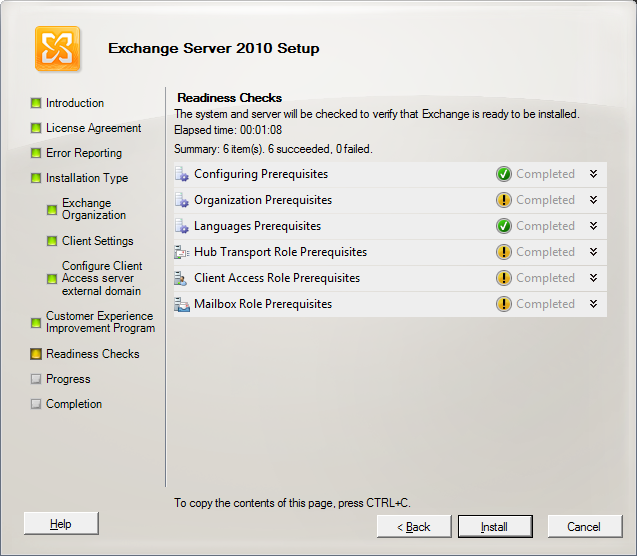Viewport: 637px width, 556px height.
Task: Click the Client Access Role Prerequisites title
Action: tap(277, 278)
